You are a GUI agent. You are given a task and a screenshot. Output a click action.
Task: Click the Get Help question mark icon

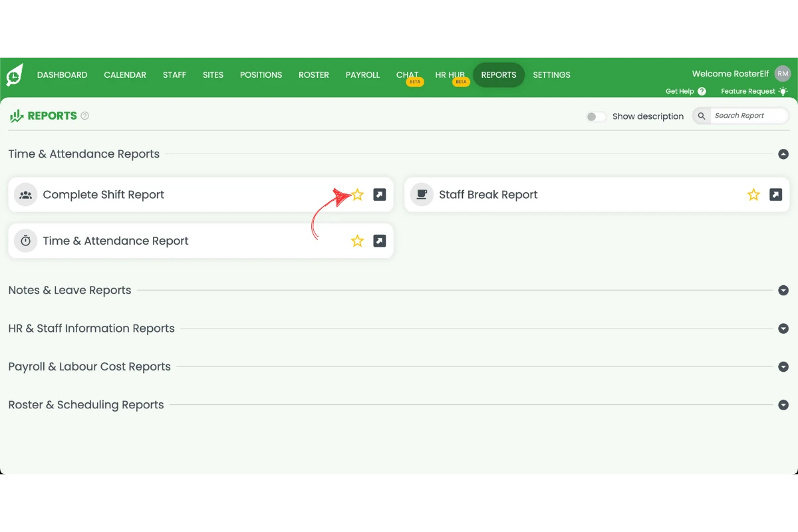(x=702, y=91)
